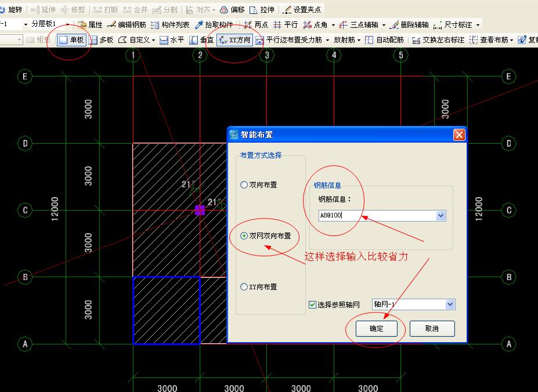Select the 双向布置 radio option
The height and width of the screenshot is (392, 538).
[x=244, y=185]
